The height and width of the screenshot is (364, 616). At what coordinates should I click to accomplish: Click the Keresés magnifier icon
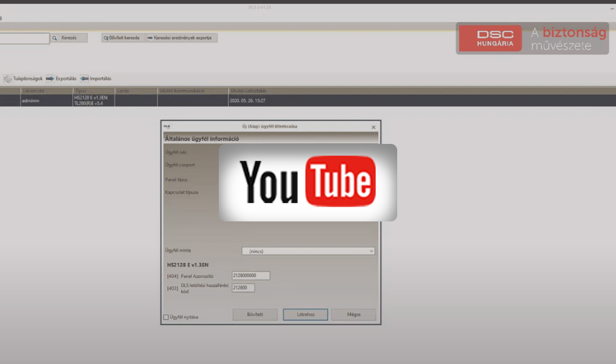[x=55, y=38]
